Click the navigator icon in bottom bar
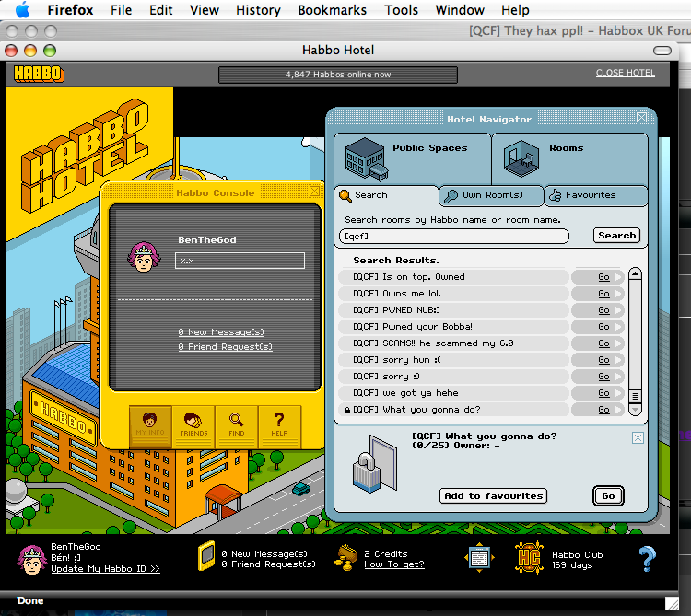 477,558
